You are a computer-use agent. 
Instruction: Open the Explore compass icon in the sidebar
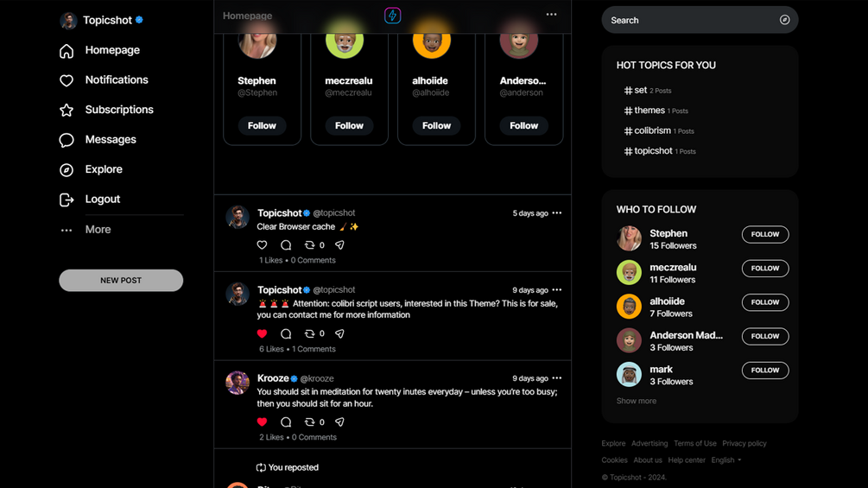coord(67,170)
